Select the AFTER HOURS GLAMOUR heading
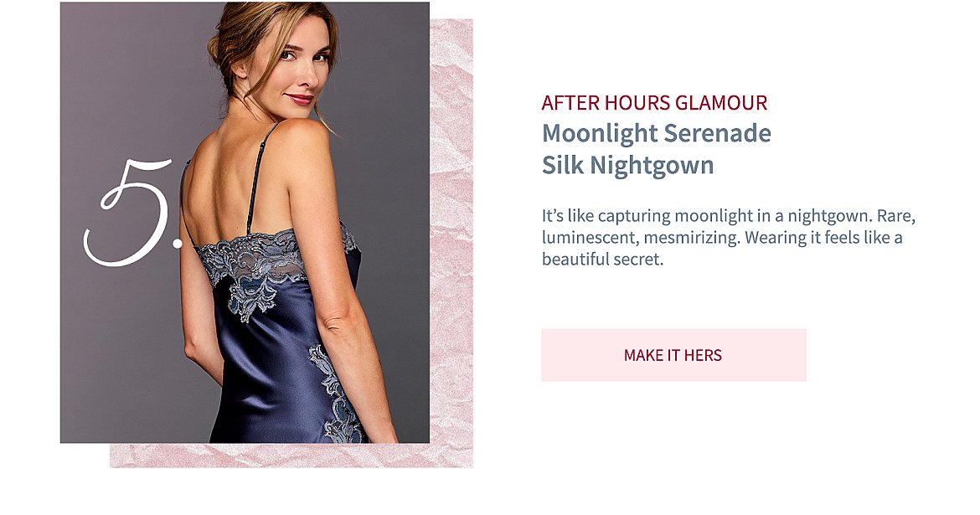This screenshot has width=980, height=515. click(x=653, y=102)
